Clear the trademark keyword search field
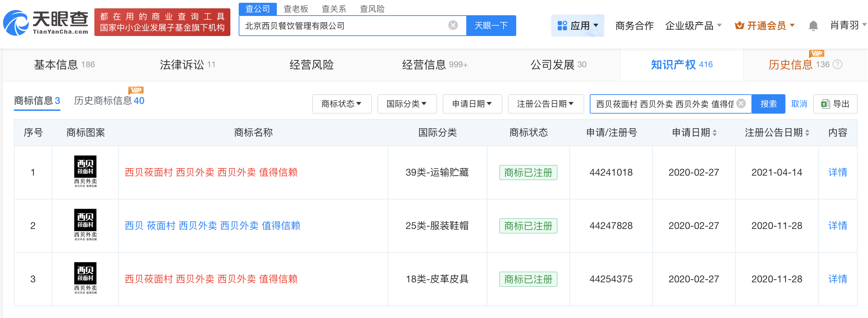The width and height of the screenshot is (868, 318). click(741, 104)
